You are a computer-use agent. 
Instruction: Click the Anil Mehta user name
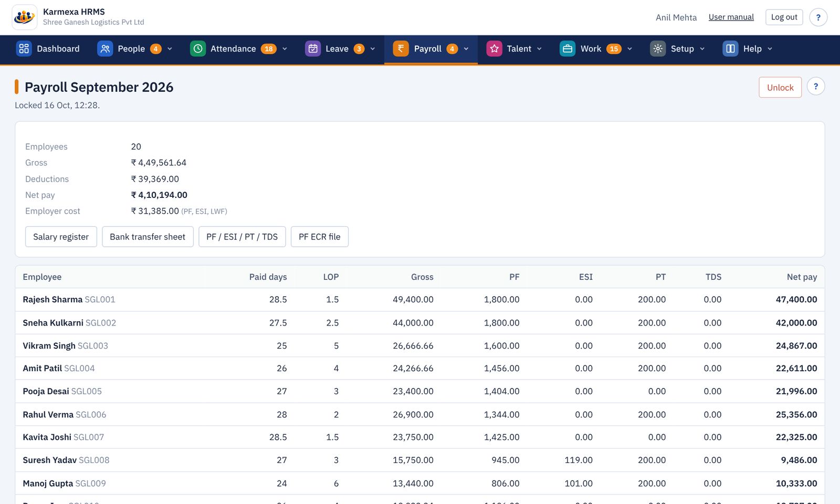[676, 17]
